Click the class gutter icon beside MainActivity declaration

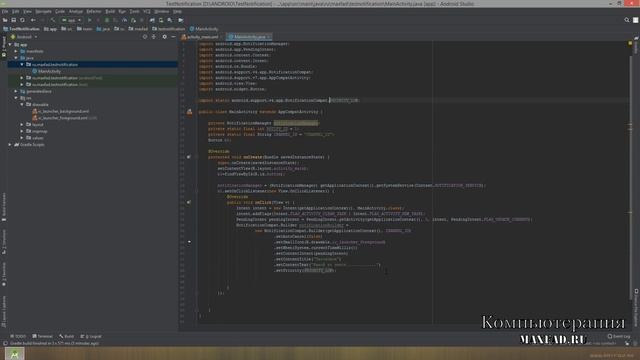point(189,112)
